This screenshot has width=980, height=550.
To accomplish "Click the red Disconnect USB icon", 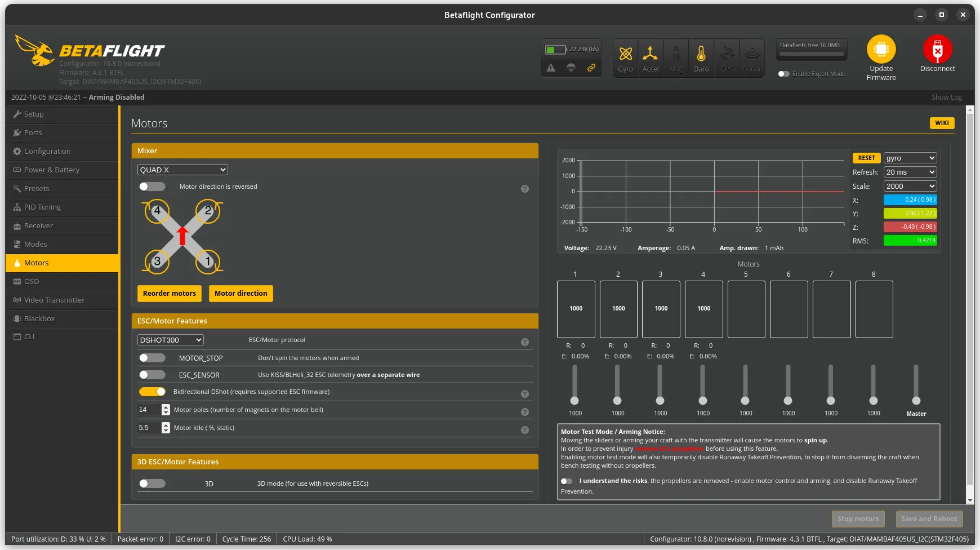I will point(938,49).
